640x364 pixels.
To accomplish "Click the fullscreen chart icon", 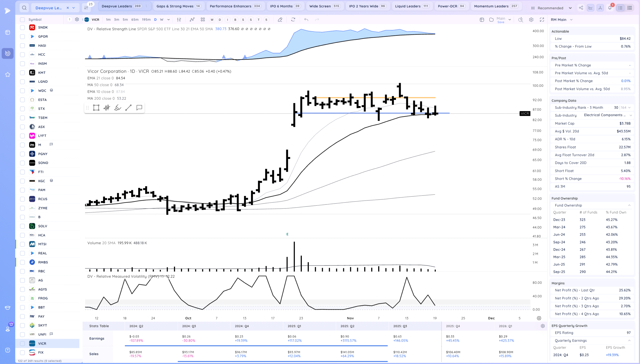I will [x=542, y=19].
